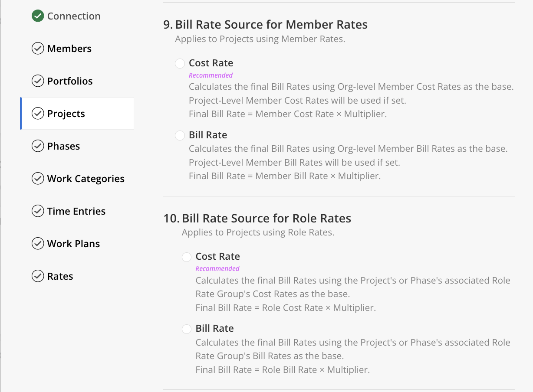533x392 pixels.
Task: Choose Bill Rate for Role Rates
Action: coord(187,329)
